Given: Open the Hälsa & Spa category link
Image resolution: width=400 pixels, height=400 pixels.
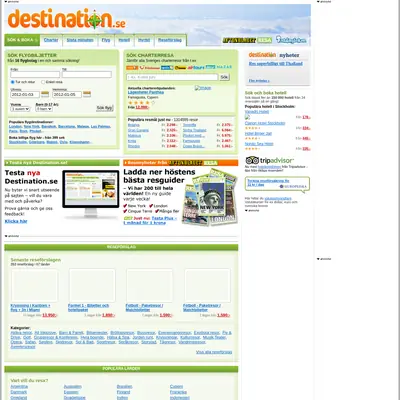Looking at the screenshot, I should [118, 337].
